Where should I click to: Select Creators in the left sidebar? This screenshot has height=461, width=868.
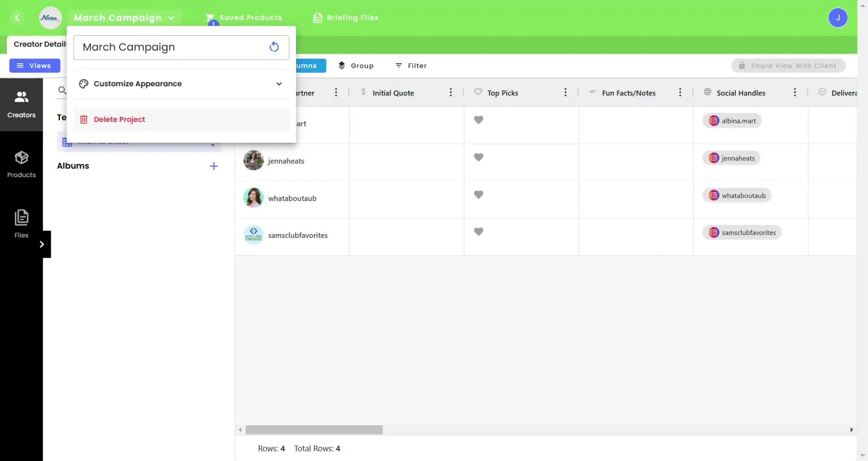21,103
